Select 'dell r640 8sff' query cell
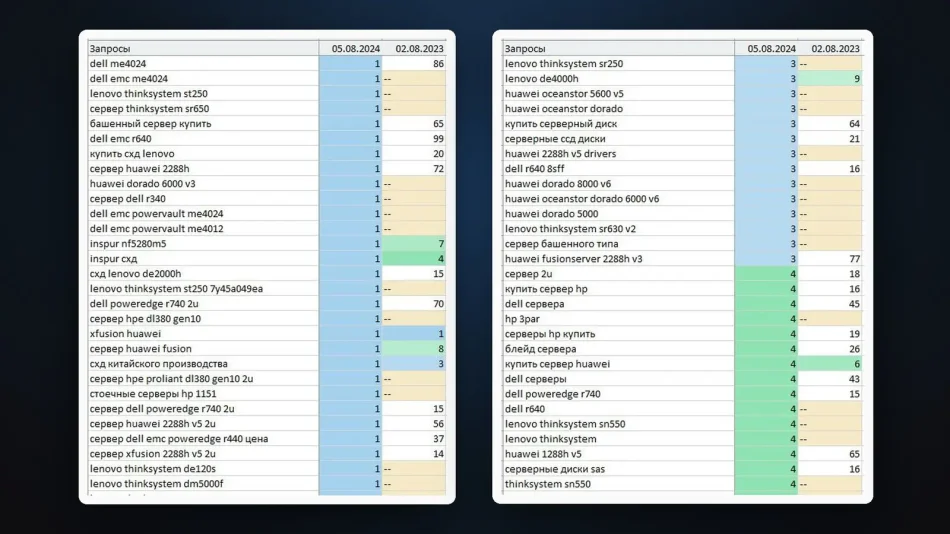Image resolution: width=950 pixels, height=534 pixels. [x=619, y=169]
